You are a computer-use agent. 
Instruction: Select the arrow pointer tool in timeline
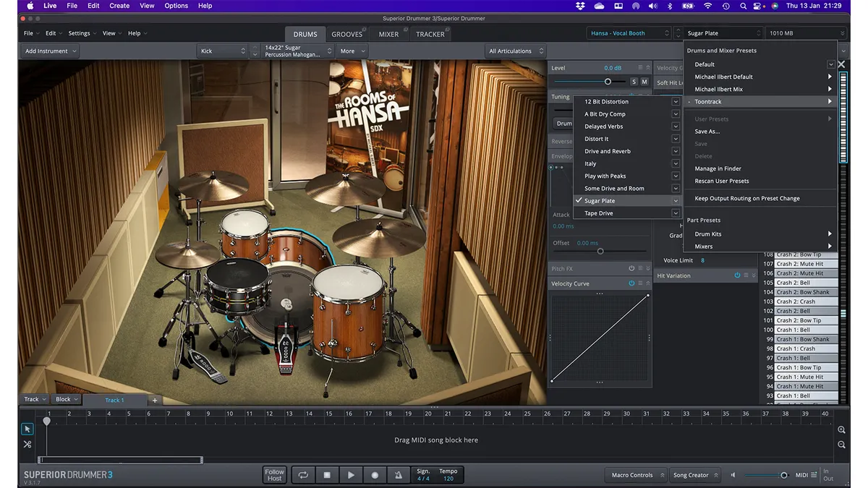(27, 429)
